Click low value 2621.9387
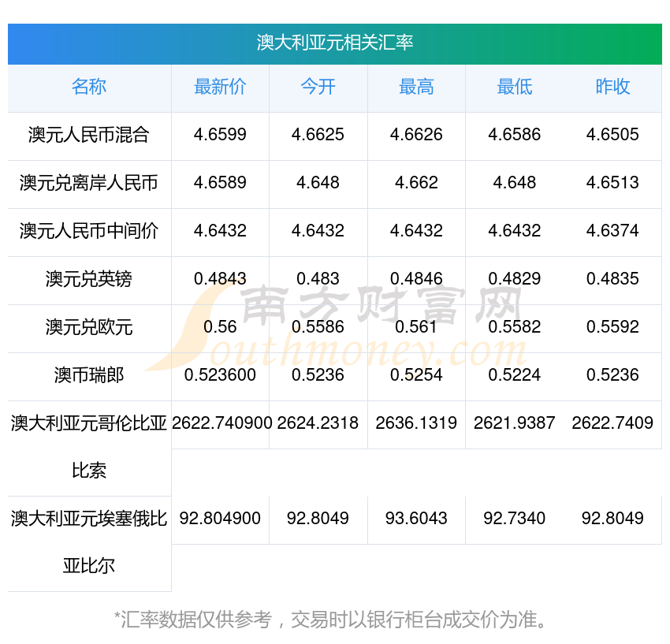670x644 pixels. [x=515, y=423]
